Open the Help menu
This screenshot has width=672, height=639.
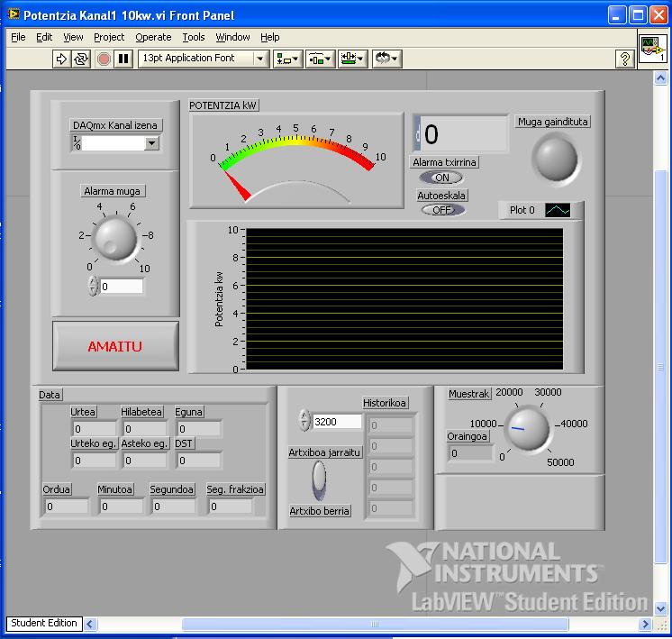tap(270, 37)
